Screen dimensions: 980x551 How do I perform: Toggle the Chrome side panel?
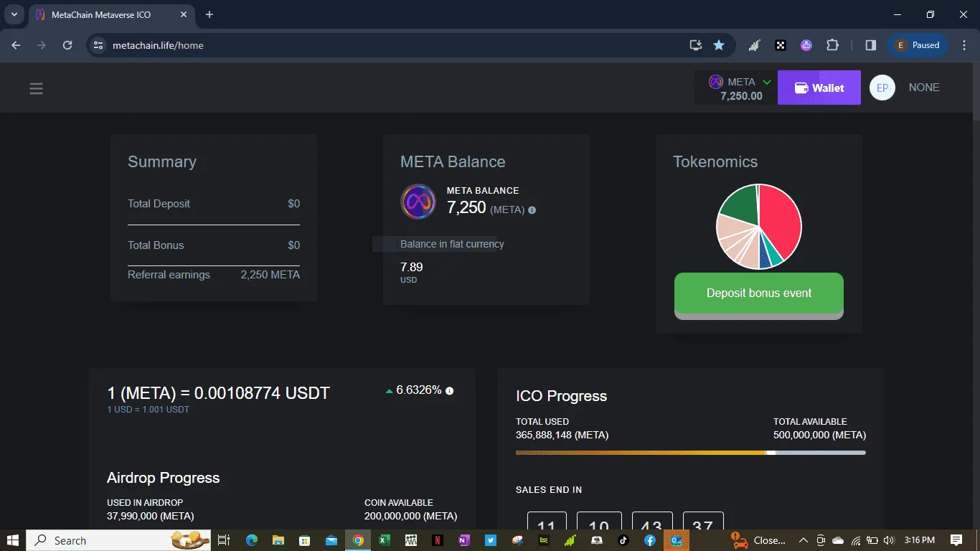coord(871,45)
